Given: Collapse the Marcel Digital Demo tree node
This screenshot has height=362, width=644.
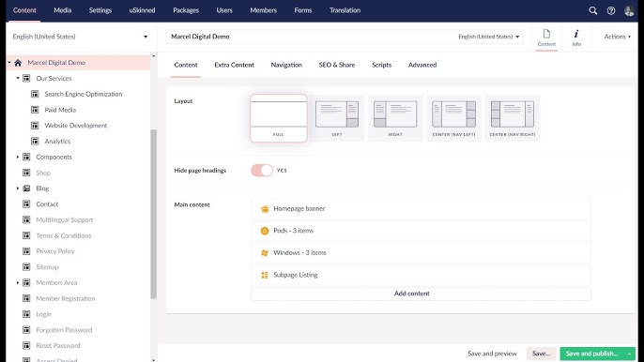Looking at the screenshot, I should (9, 63).
